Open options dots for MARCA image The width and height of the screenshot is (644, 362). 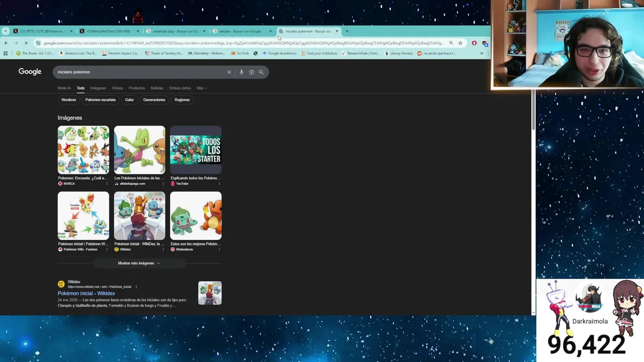click(106, 184)
